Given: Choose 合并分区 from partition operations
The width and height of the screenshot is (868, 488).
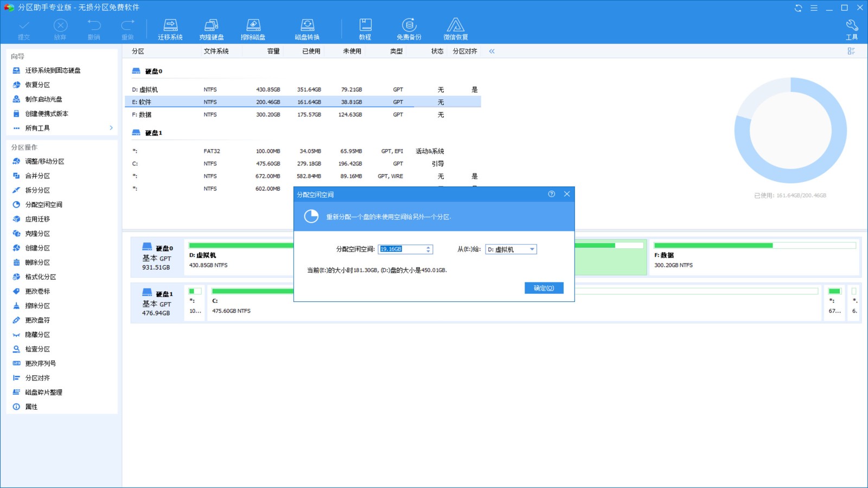Looking at the screenshot, I should click(37, 176).
